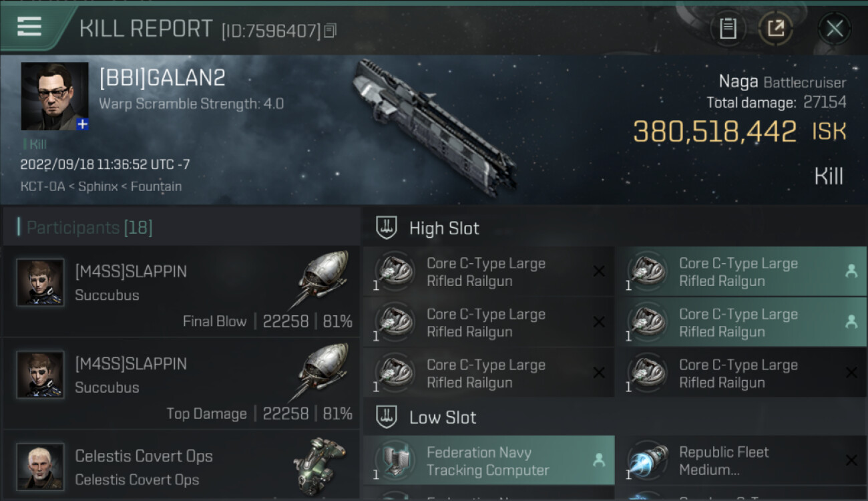This screenshot has width=868, height=501.
Task: Click KCT-0A Sphinx Fountain location link
Action: (x=101, y=186)
